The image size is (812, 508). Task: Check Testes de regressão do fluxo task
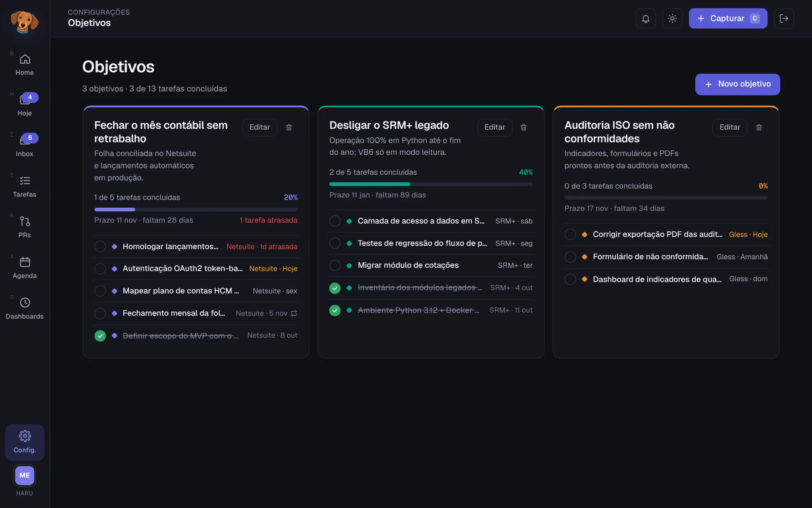(335, 243)
